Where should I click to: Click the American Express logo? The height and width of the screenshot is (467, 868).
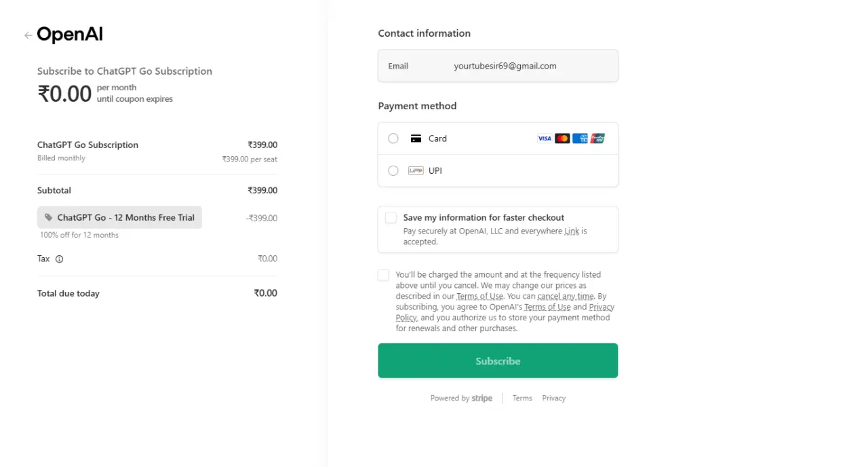[580, 138]
